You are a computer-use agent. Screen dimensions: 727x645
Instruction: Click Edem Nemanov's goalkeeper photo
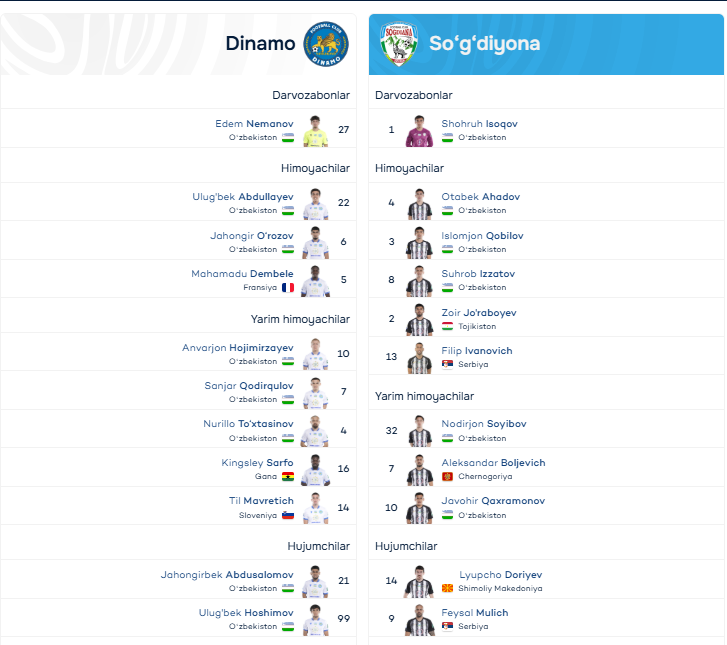pyautogui.click(x=316, y=130)
